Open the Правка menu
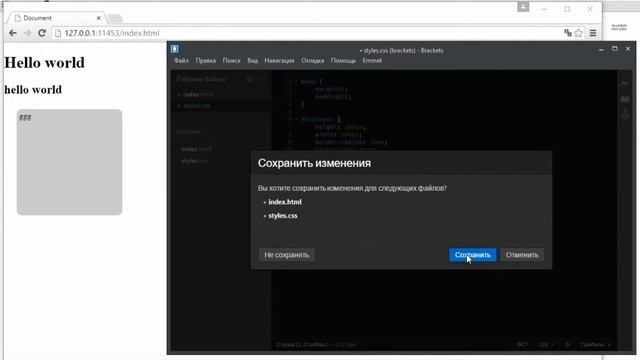640x360 pixels. (x=205, y=60)
